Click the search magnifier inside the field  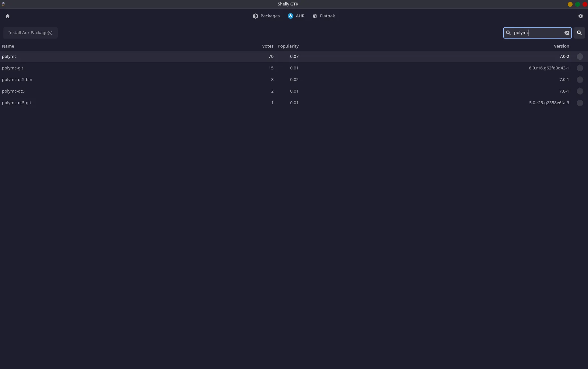(x=508, y=33)
